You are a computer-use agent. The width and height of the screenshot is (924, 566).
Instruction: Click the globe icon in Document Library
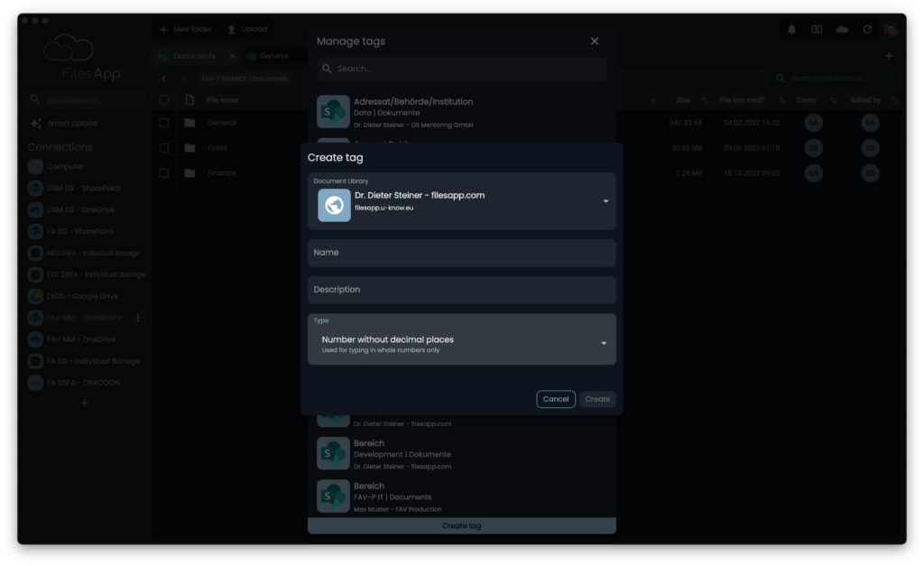(334, 205)
